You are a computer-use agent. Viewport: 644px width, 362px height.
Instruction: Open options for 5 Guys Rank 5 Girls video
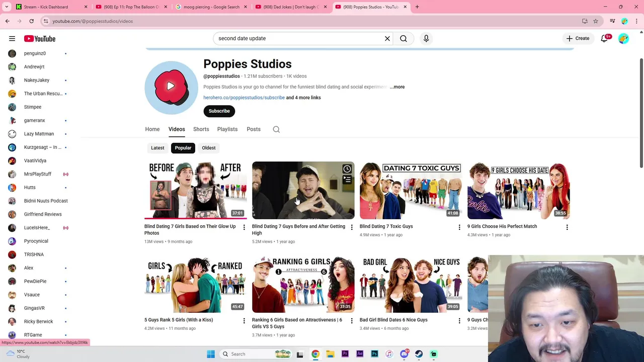(x=244, y=321)
